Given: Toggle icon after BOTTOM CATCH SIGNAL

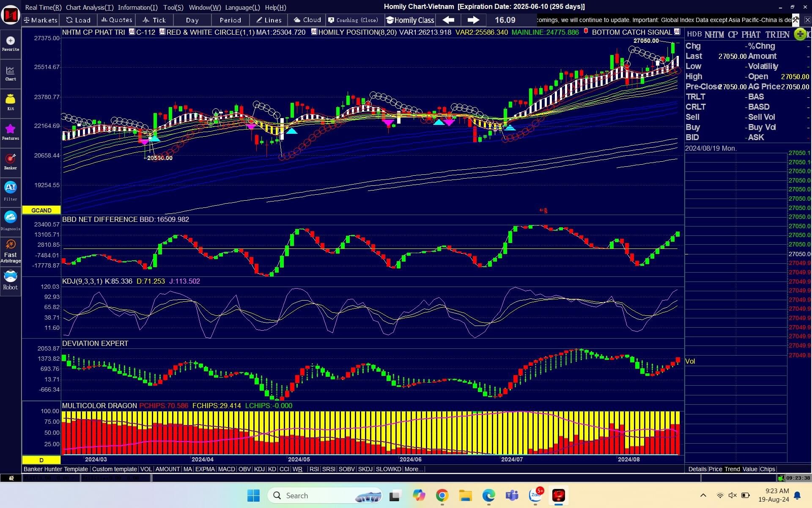Looking at the screenshot, I should 677,32.
